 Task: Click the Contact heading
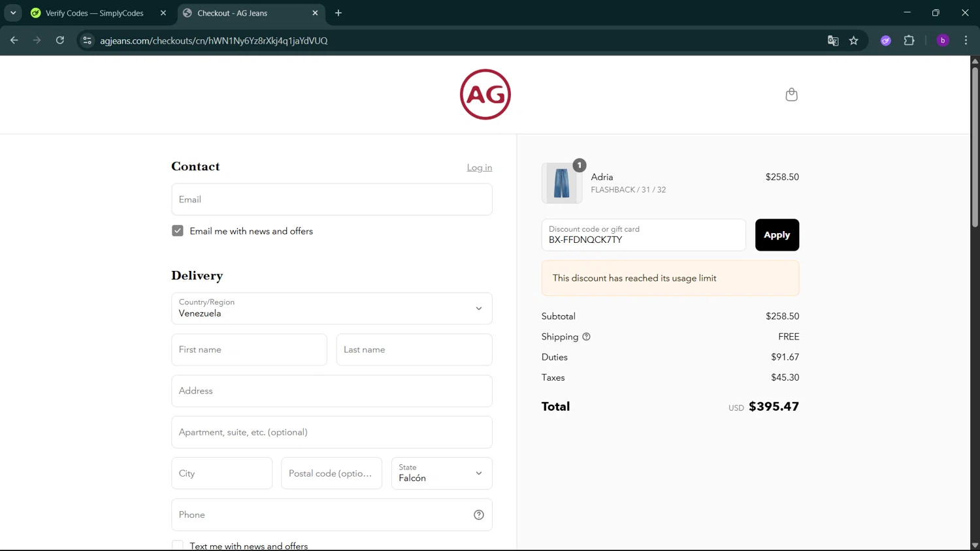[195, 166]
